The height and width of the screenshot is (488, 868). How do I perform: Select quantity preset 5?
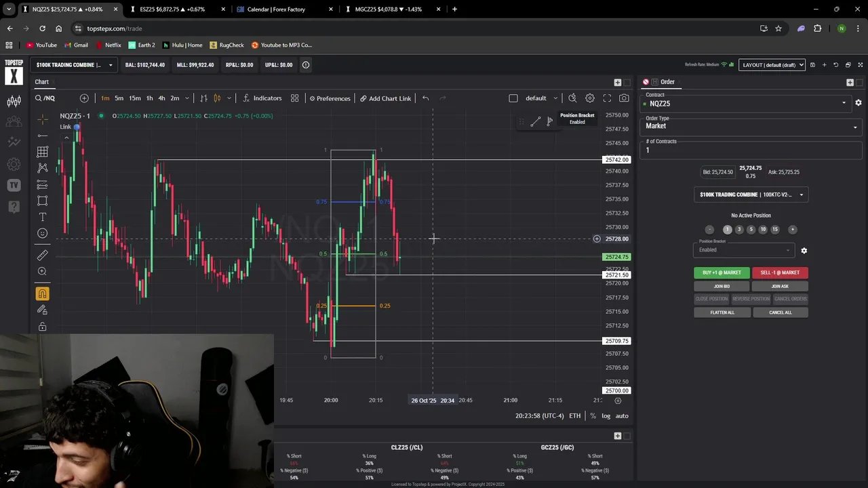[751, 230]
